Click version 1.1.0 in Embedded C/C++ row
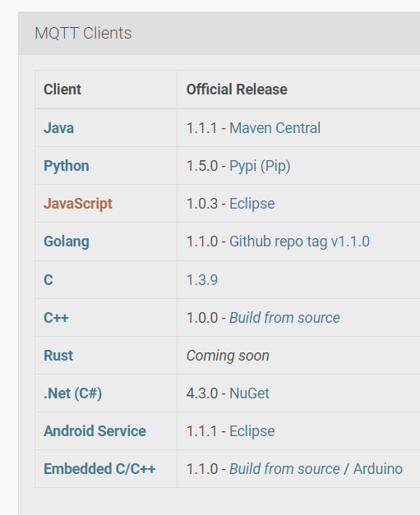The image size is (420, 515). point(202,469)
